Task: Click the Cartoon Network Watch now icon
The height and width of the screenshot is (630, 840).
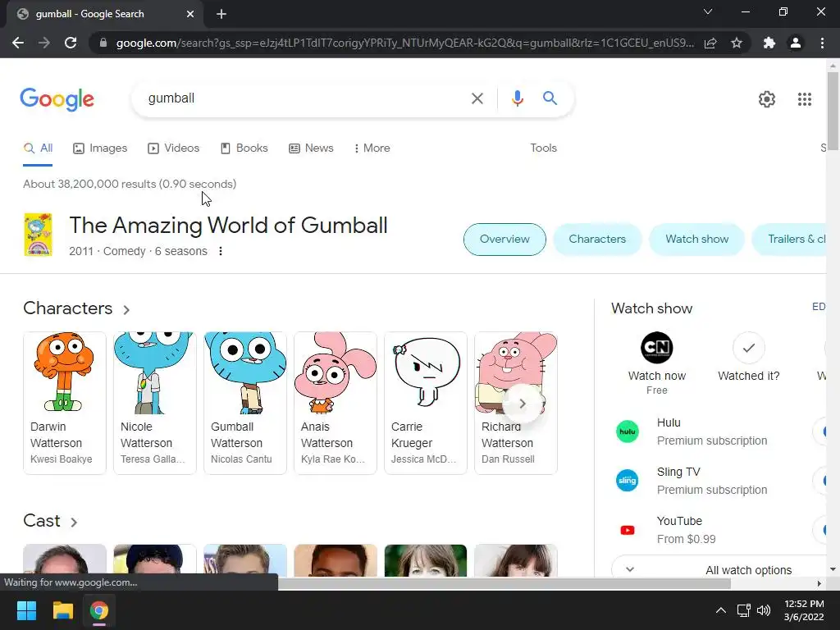Action: 657,348
